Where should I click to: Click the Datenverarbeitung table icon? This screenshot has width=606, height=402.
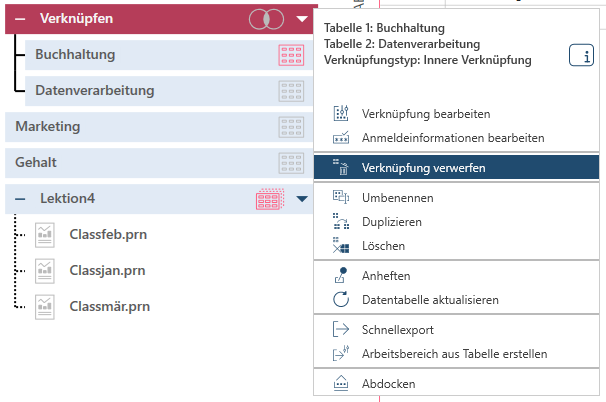(x=291, y=91)
